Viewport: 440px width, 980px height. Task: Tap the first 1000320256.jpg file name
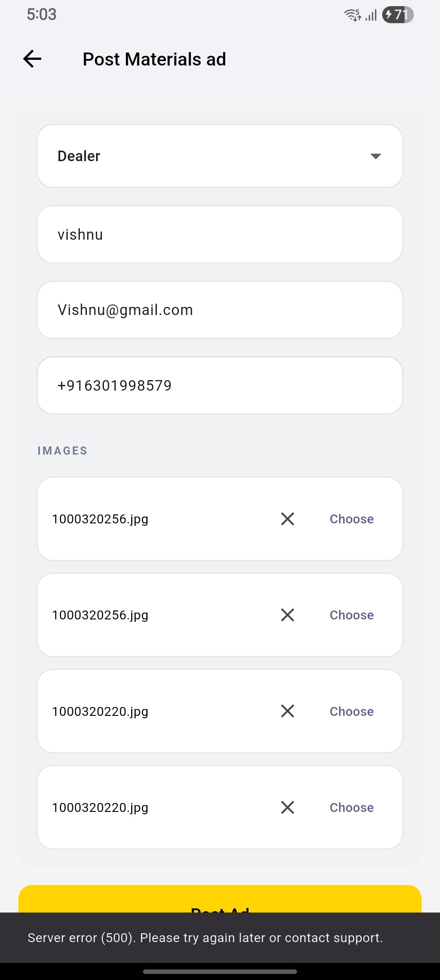100,519
